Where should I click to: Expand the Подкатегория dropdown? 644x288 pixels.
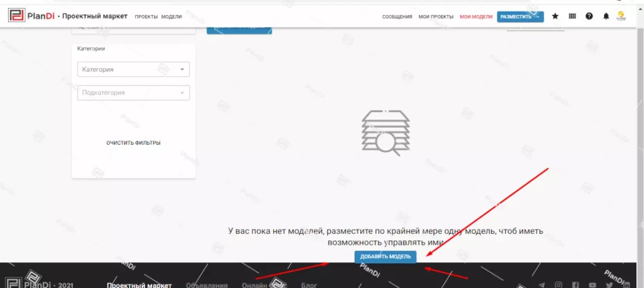click(134, 93)
